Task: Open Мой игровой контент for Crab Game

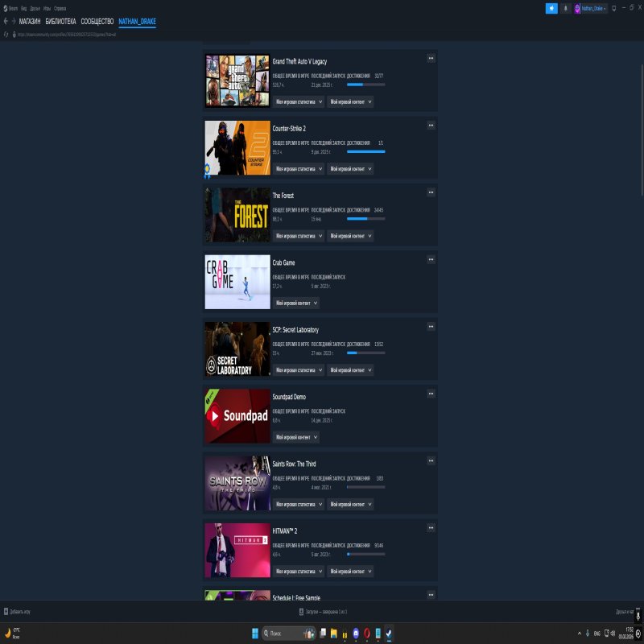Action: [x=298, y=303]
